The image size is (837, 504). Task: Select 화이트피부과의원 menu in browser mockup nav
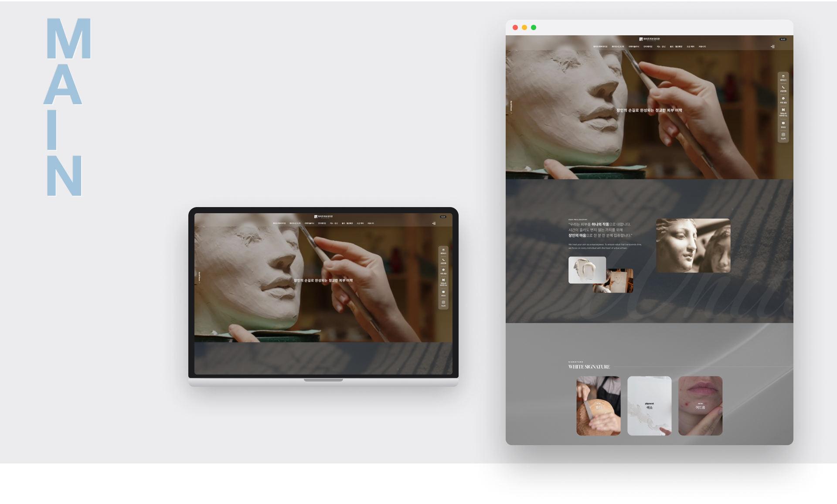coord(600,47)
